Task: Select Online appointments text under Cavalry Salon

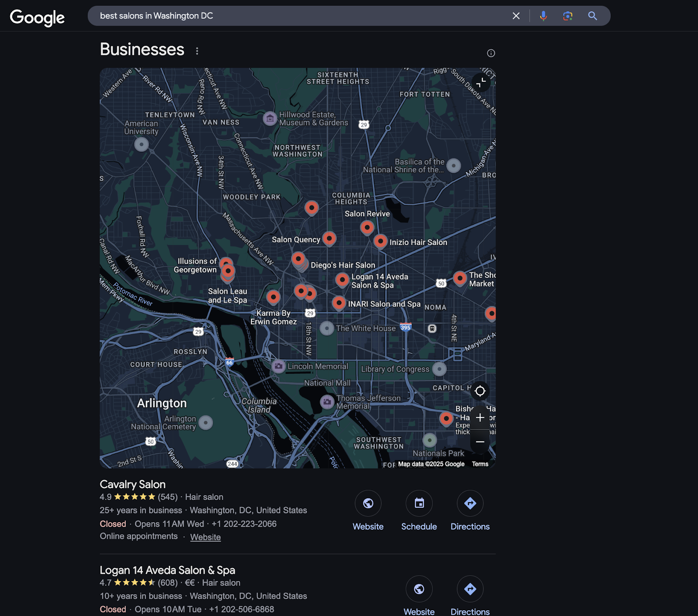Action: 139,536
